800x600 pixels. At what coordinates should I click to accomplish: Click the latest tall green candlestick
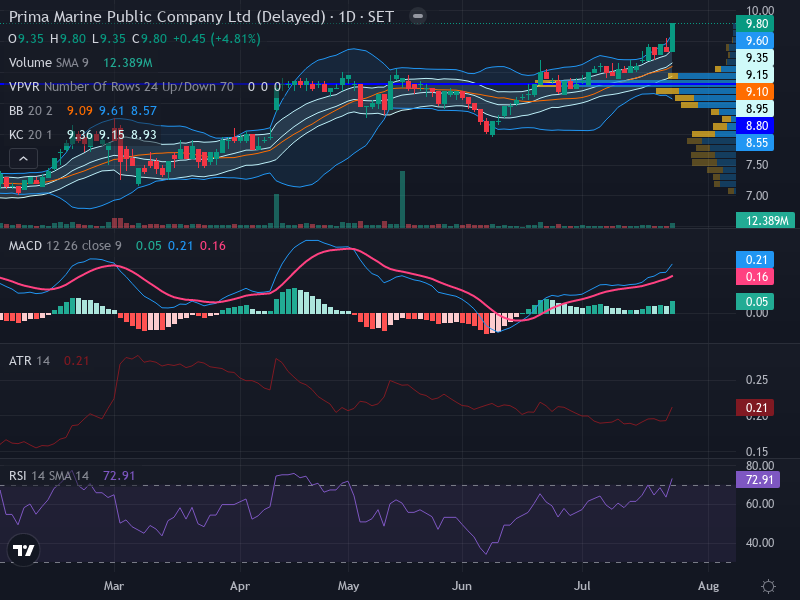pos(673,38)
